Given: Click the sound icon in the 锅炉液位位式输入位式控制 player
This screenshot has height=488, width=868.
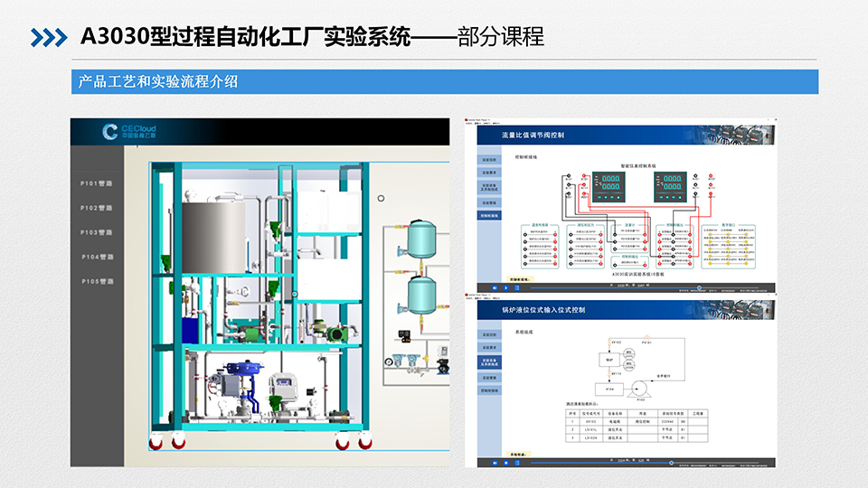Looking at the screenshot, I should [x=495, y=463].
